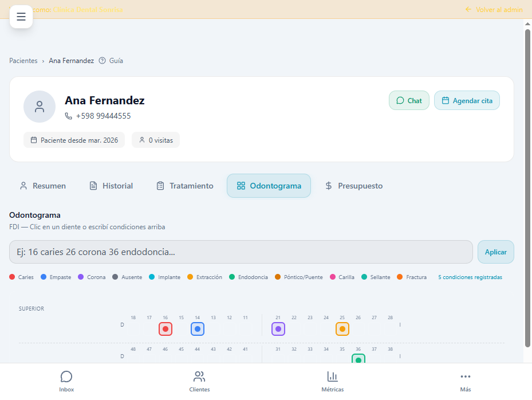The image size is (532, 400).
Task: Click Aplicar to apply dental conditions
Action: coord(495,252)
